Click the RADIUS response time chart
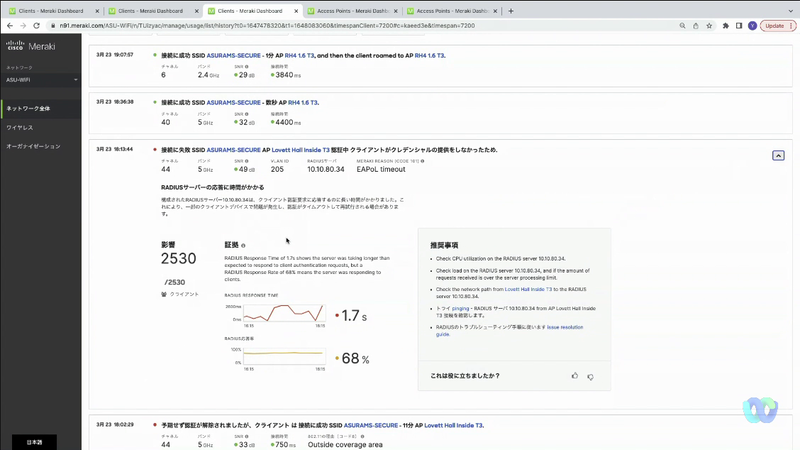Viewport: 800px width, 450px height. (283, 314)
